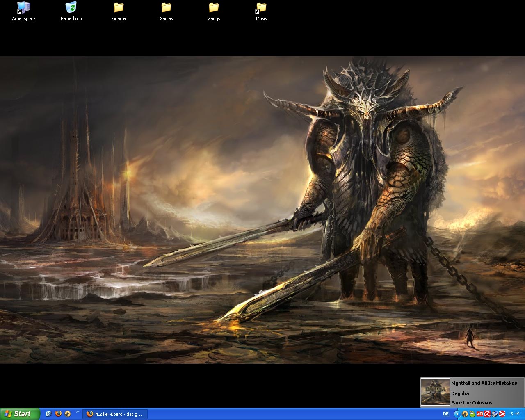This screenshot has width=525, height=420.
Task: Click the artist name Dagoba in the popup
Action: click(x=460, y=393)
